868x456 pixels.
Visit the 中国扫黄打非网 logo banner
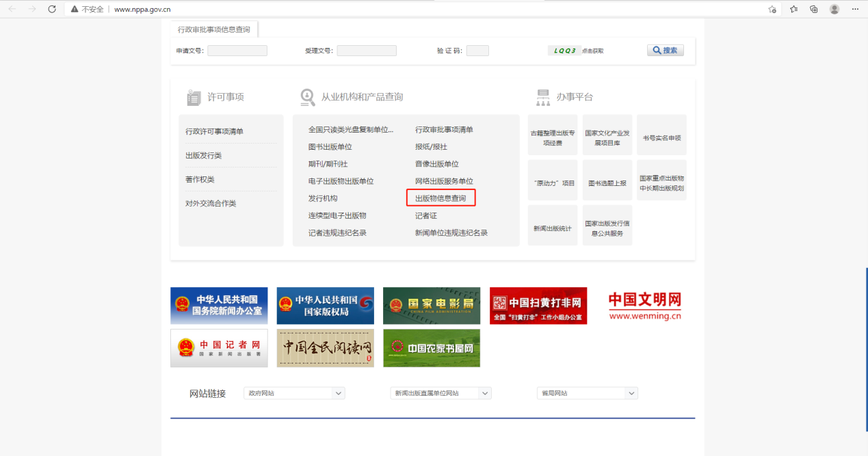pos(538,306)
